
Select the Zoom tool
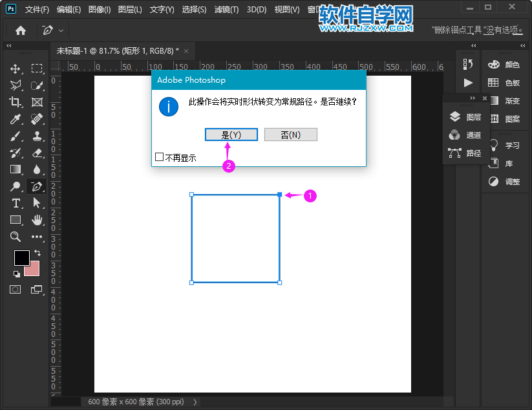[x=16, y=237]
